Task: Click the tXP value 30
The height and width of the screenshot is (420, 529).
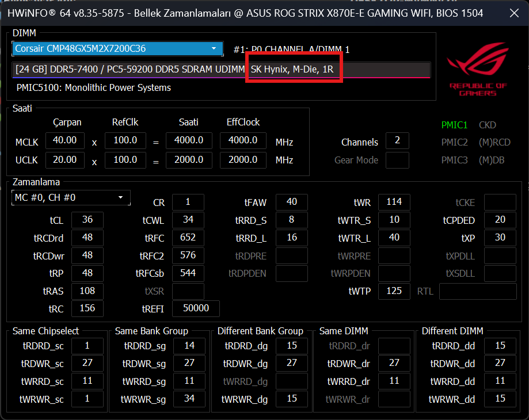Action: pos(500,238)
